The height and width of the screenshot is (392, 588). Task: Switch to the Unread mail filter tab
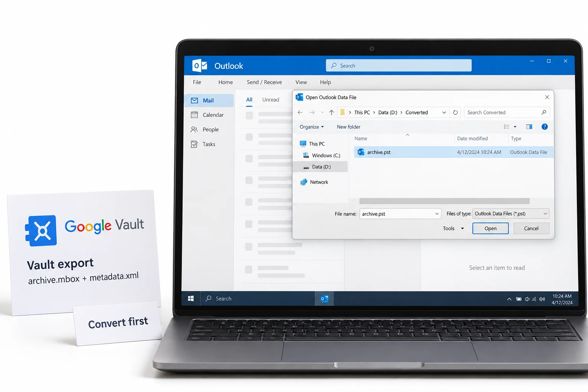271,100
